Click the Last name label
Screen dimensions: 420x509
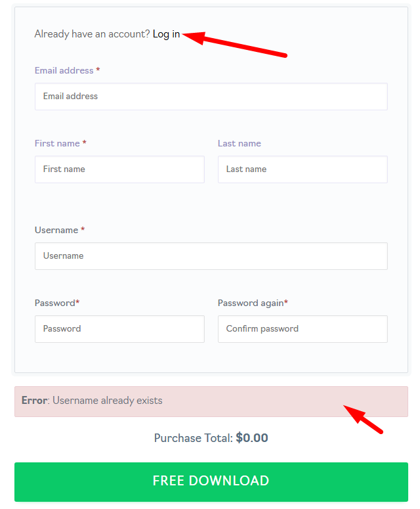[x=240, y=143]
